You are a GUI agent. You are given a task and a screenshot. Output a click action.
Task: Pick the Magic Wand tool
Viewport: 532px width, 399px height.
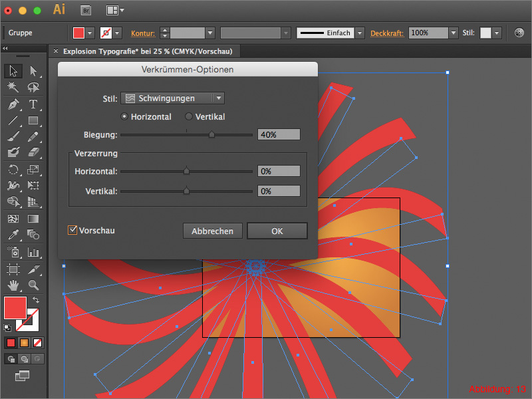(x=13, y=87)
